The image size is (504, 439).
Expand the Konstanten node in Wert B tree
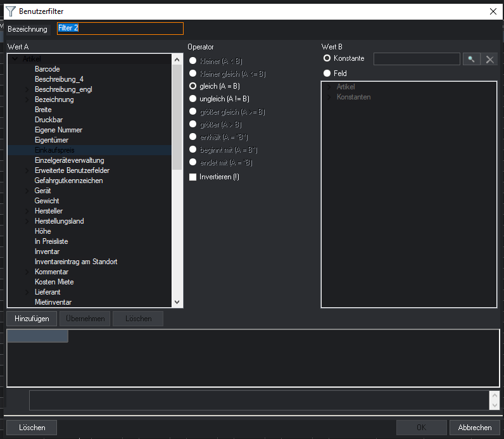click(x=329, y=97)
